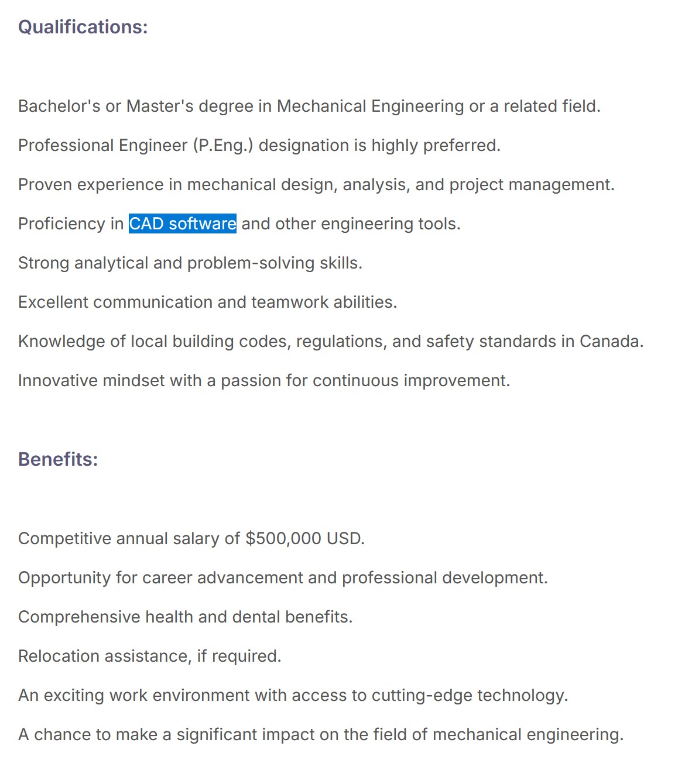Click the $500,000 USD salary text
This screenshot has width=678, height=784.
click(305, 538)
